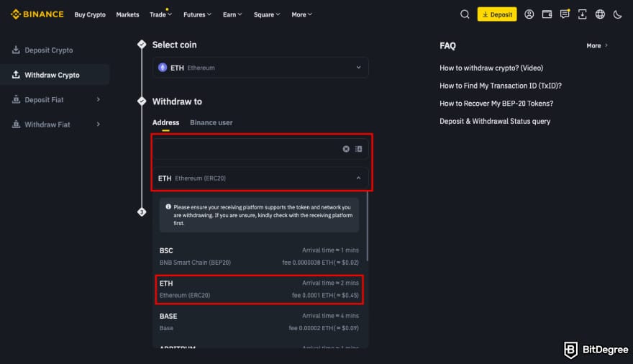The image size is (633, 364).
Task: Click the 'Arrival time ≈ 4 mins' text
Action: click(330, 316)
